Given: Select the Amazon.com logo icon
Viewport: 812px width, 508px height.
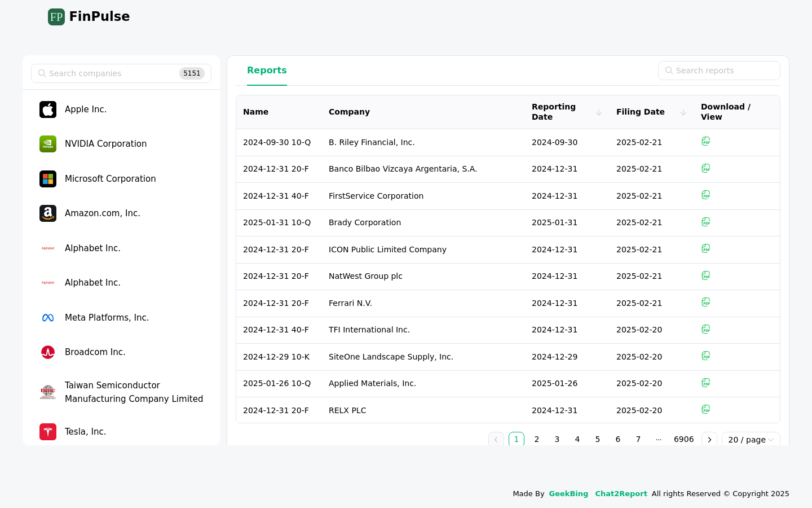Looking at the screenshot, I should (48, 213).
